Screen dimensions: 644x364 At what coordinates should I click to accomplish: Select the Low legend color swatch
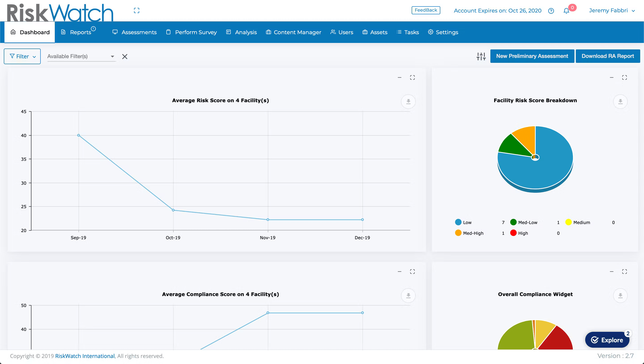458,222
